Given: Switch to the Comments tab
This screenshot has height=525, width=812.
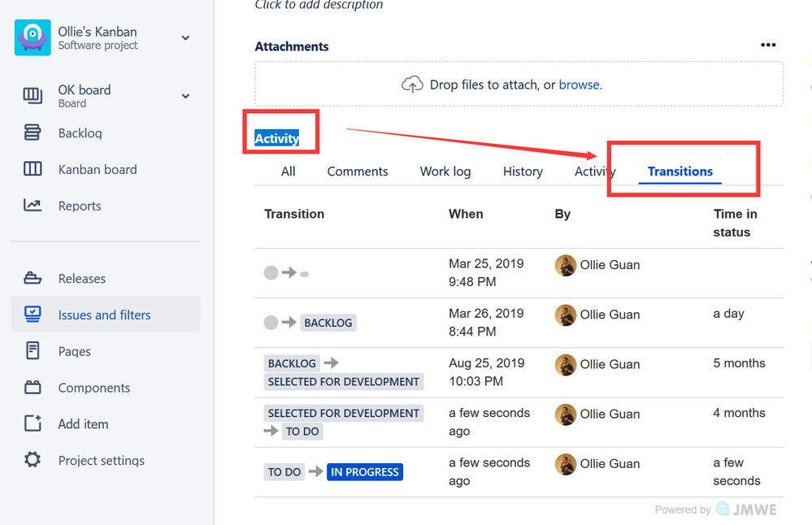Looking at the screenshot, I should pyautogui.click(x=358, y=171).
